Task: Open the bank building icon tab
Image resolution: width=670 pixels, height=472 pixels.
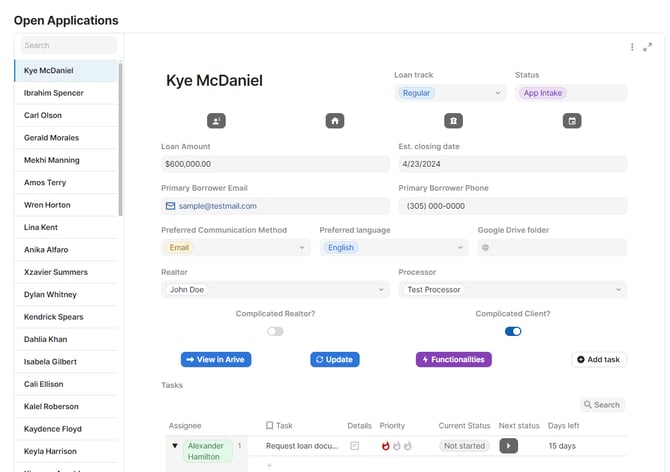Action: click(453, 121)
